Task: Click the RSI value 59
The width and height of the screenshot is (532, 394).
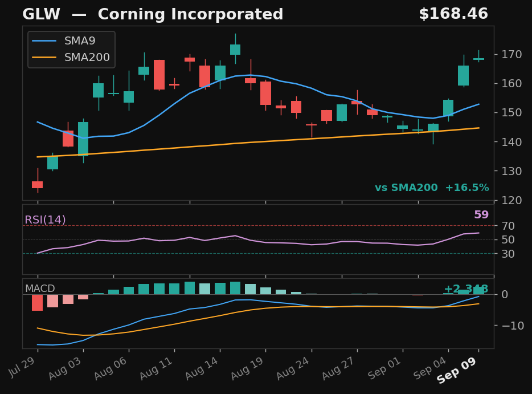Action: point(481,214)
